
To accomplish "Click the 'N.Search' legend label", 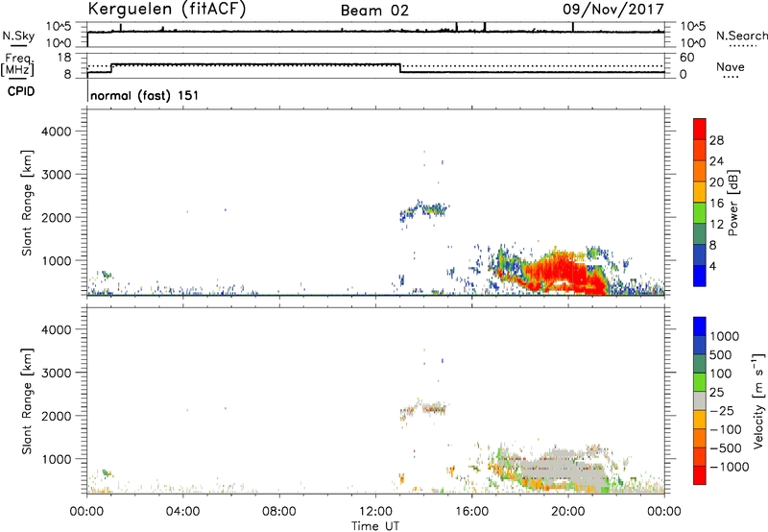I will pyautogui.click(x=741, y=36).
